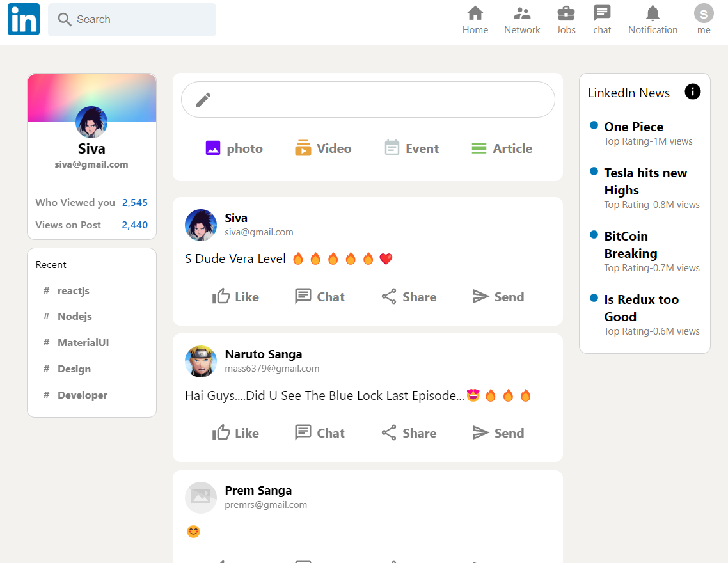This screenshot has width=728, height=563.
Task: Send Siva's post
Action: 498,296
